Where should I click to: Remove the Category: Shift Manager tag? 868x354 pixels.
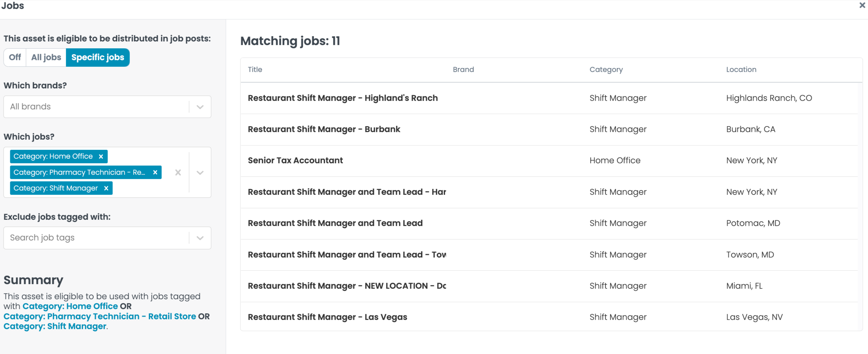click(106, 188)
